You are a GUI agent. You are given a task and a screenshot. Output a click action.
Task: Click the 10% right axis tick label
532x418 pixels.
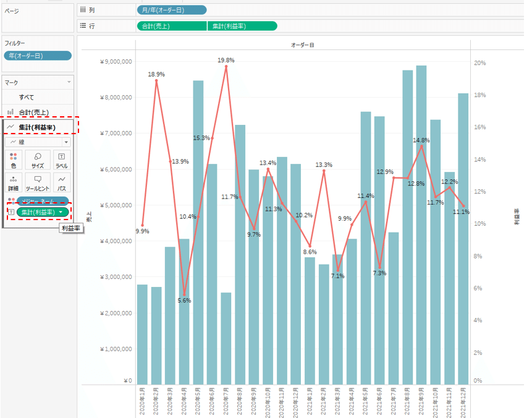coord(479,224)
